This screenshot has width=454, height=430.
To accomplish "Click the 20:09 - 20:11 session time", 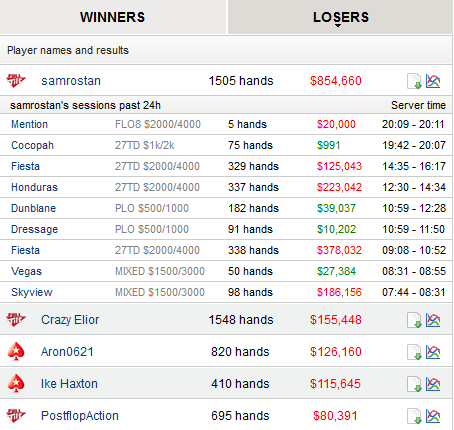I will pos(413,124).
